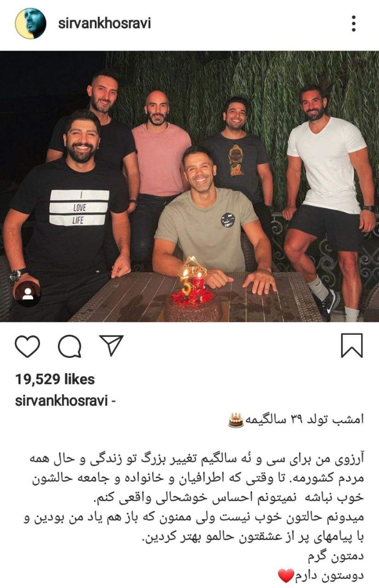This screenshot has width=379, height=588.
Task: Save the post with the bookmark icon
Action: (x=352, y=346)
